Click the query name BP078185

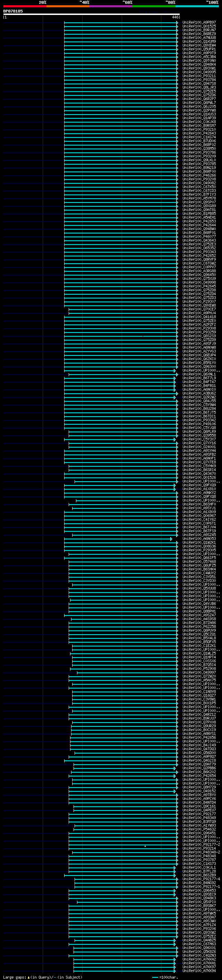pyautogui.click(x=13, y=11)
